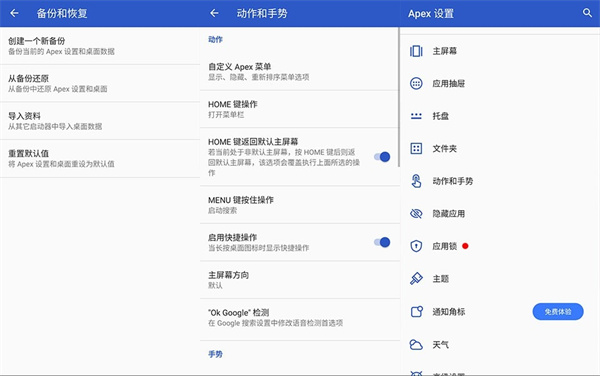Select 导入资料 option
The image size is (600, 376).
(100, 121)
